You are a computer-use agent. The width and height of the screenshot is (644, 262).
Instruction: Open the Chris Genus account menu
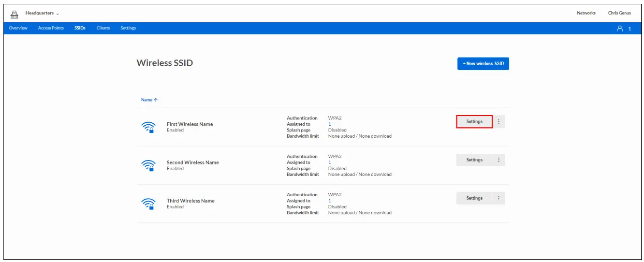click(x=619, y=13)
